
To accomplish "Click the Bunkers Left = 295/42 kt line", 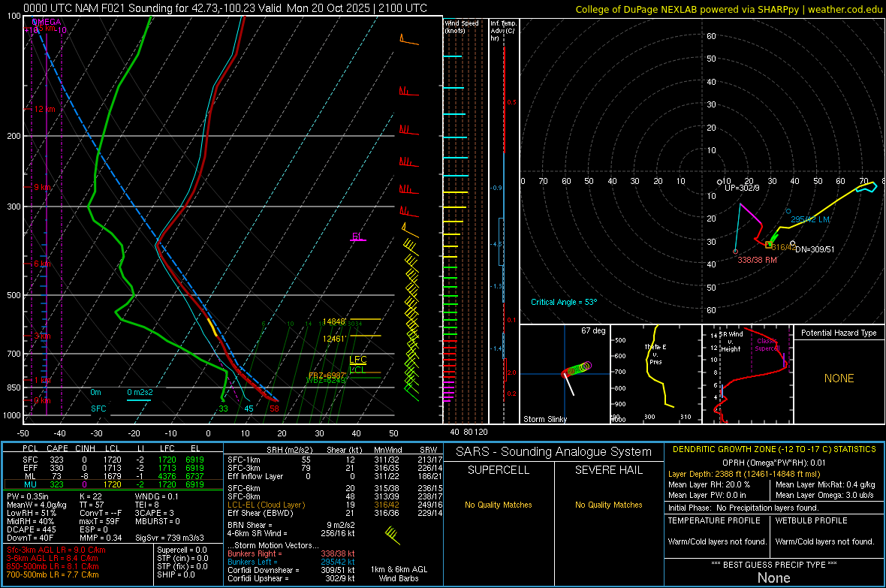I will (291, 562).
